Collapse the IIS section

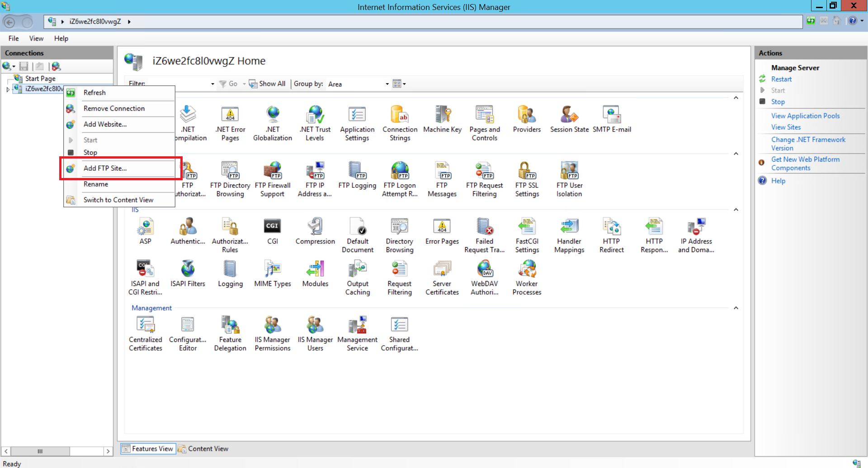click(x=736, y=210)
